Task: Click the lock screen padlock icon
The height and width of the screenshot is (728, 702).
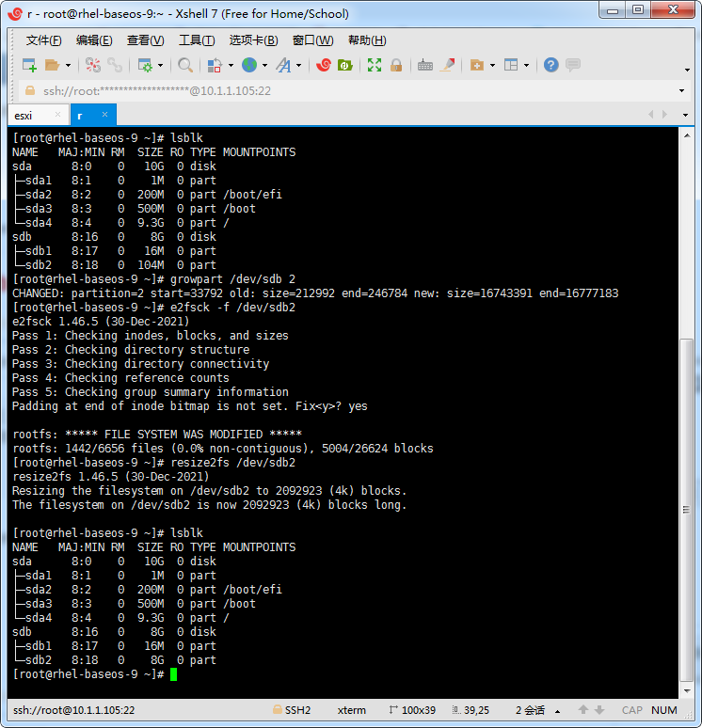Action: click(x=396, y=66)
